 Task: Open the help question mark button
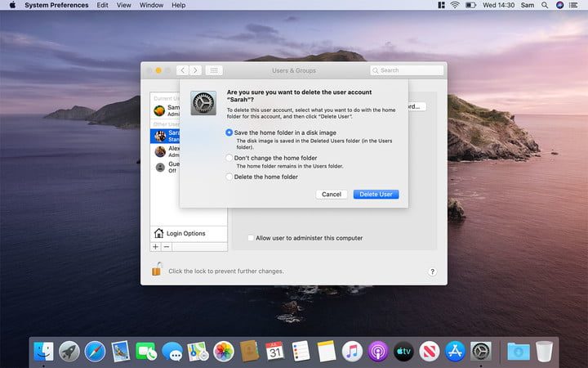[x=432, y=272]
